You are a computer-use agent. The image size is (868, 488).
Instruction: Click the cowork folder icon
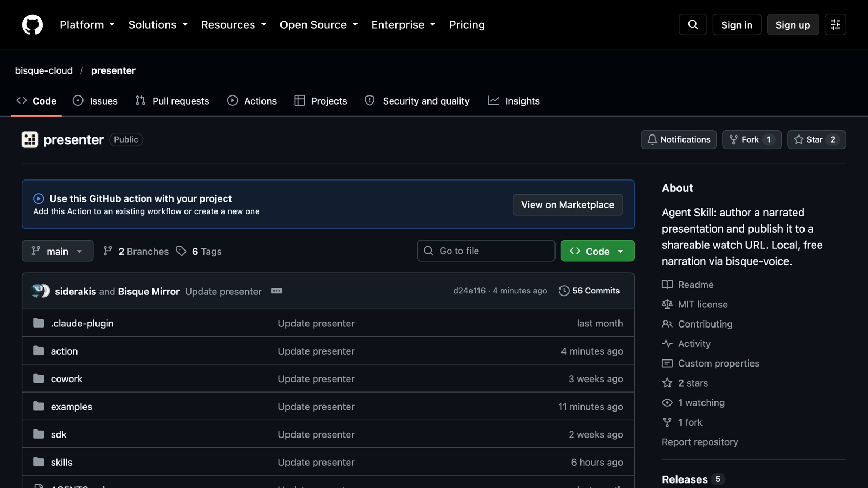[x=39, y=378]
